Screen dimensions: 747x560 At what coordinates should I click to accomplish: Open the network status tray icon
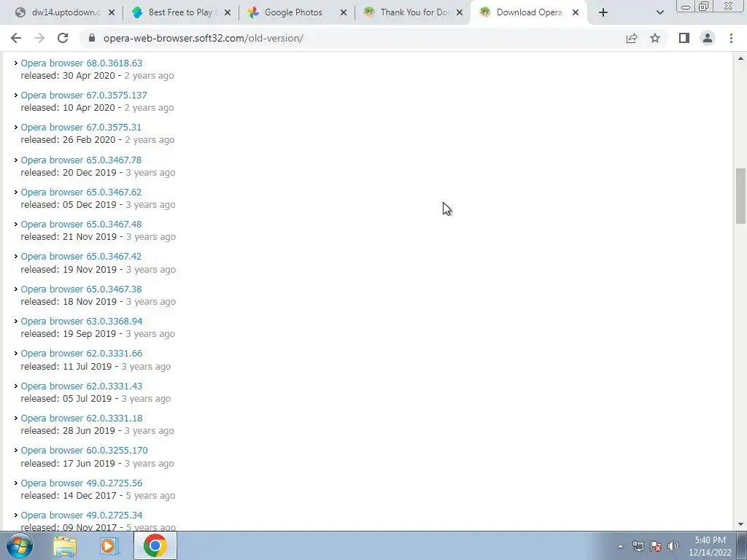[638, 546]
